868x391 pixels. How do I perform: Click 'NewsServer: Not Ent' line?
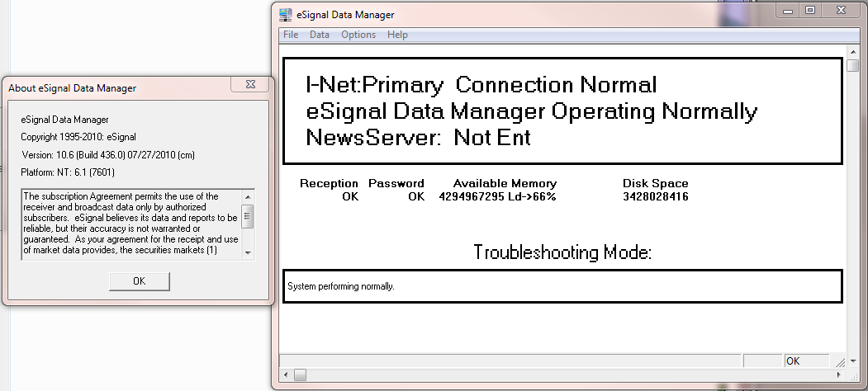click(418, 137)
